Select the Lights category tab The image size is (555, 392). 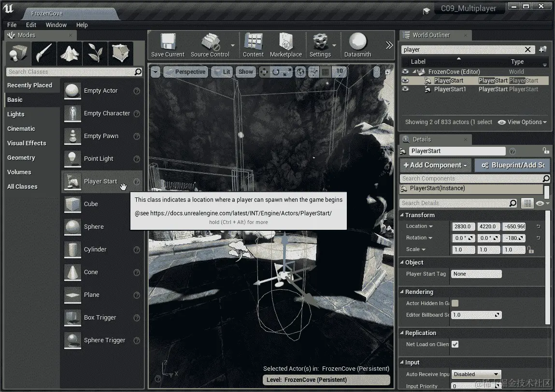pyautogui.click(x=32, y=114)
